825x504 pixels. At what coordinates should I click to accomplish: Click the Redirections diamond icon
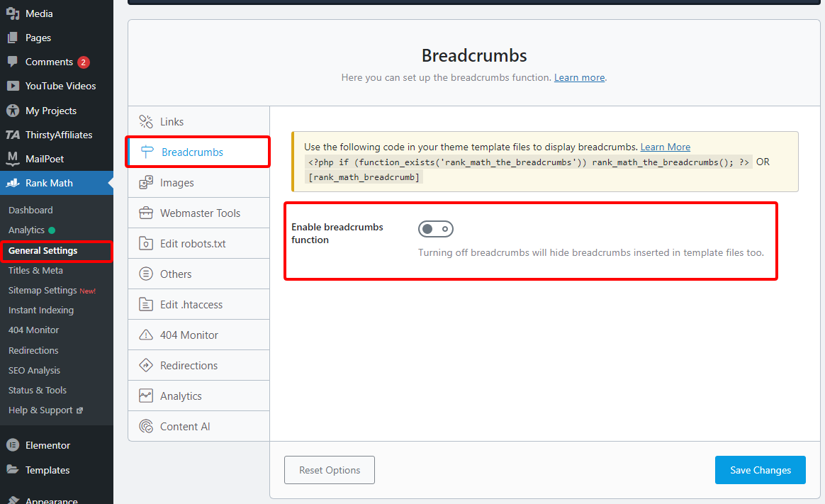146,365
